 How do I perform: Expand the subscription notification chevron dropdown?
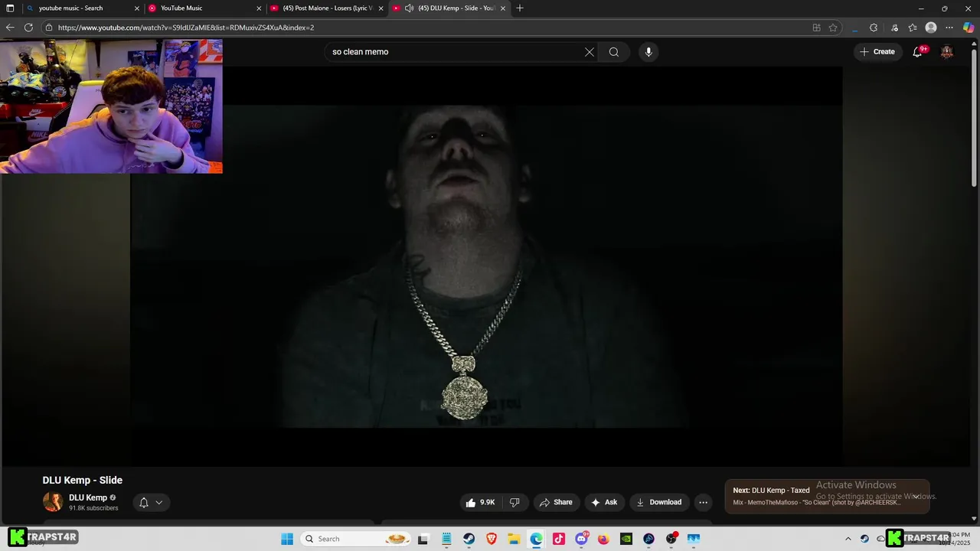click(159, 503)
